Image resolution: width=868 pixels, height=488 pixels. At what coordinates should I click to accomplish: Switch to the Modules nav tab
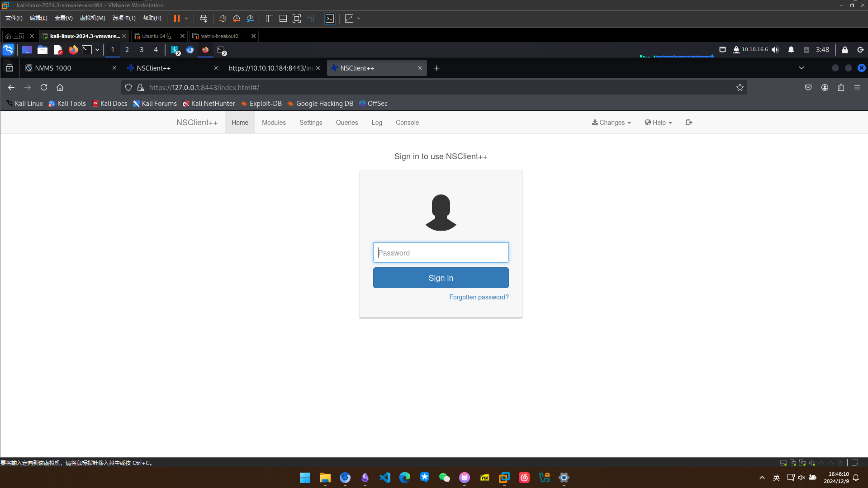click(274, 123)
